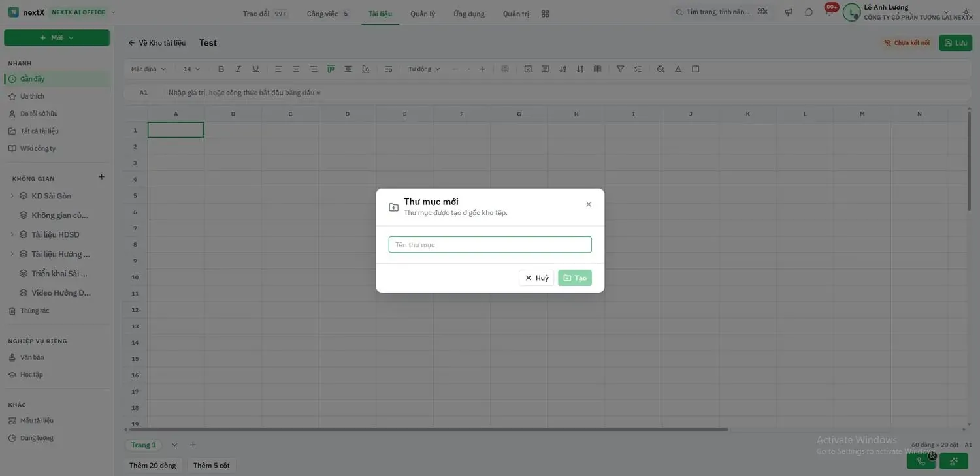Image resolution: width=980 pixels, height=476 pixels.
Task: Click the Lưu save button
Action: (x=956, y=43)
